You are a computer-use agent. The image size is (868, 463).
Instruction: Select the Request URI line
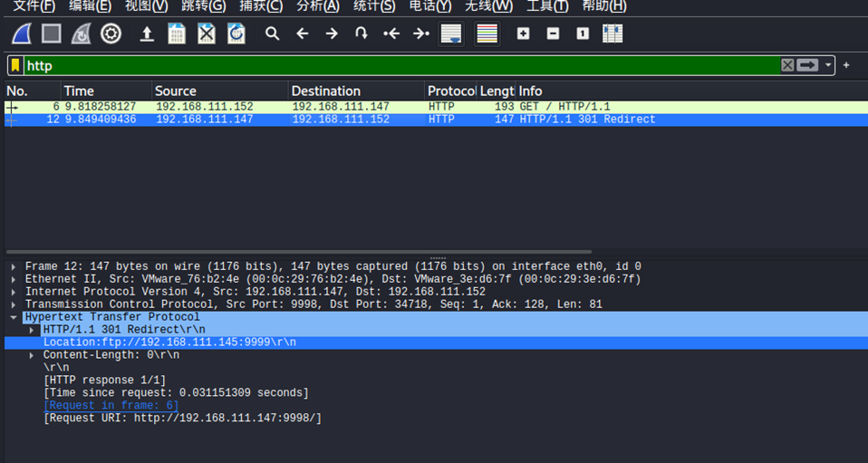(x=183, y=418)
